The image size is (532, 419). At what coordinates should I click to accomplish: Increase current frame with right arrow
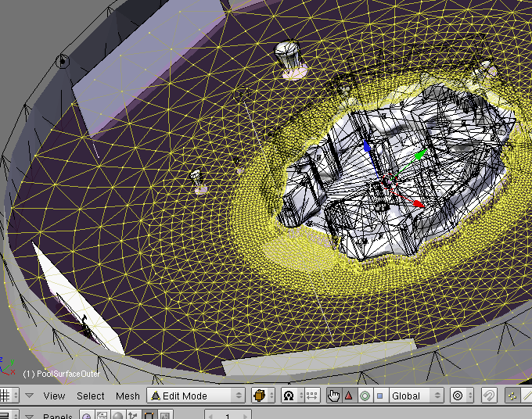(246, 416)
